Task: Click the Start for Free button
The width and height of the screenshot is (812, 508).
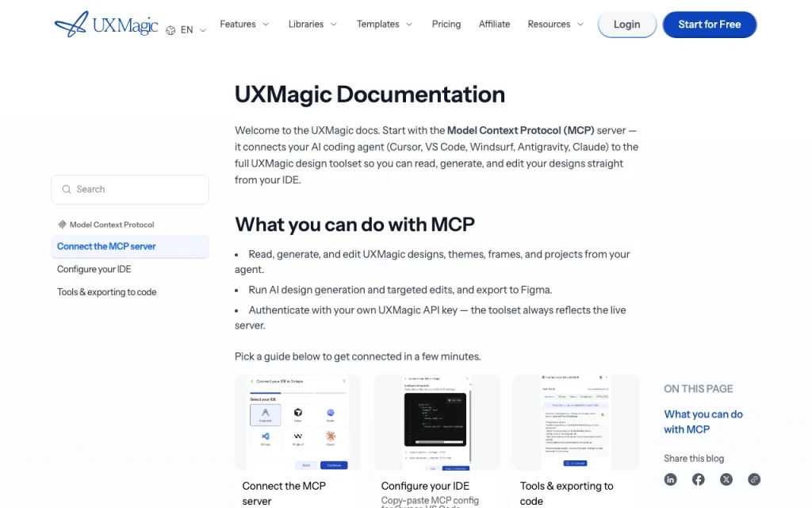Action: 710,25
